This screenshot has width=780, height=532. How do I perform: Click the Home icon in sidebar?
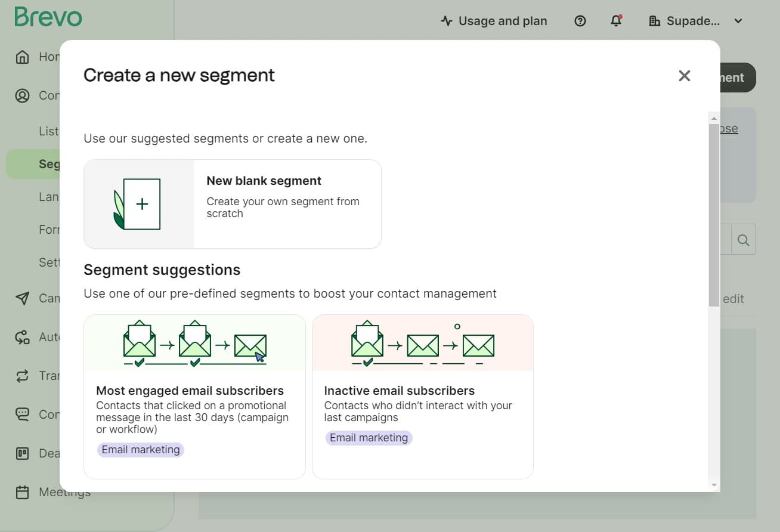[x=22, y=57]
